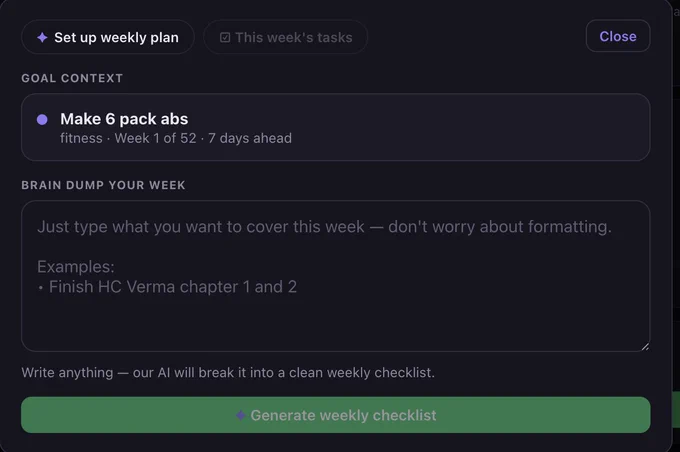Close the weekly plan dialog
The width and height of the screenshot is (680, 452).
tap(618, 36)
